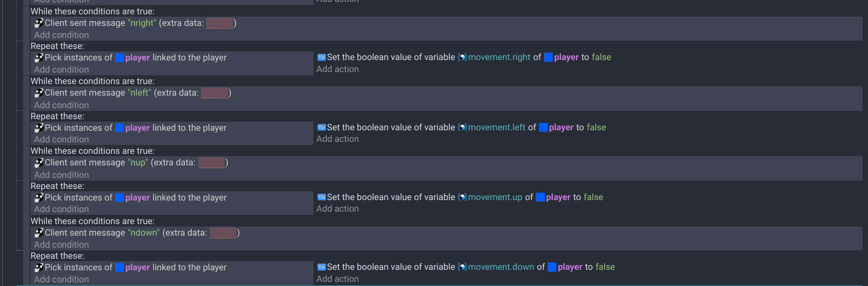Add condition under "nright" message condition
868x286 pixels.
[61, 35]
